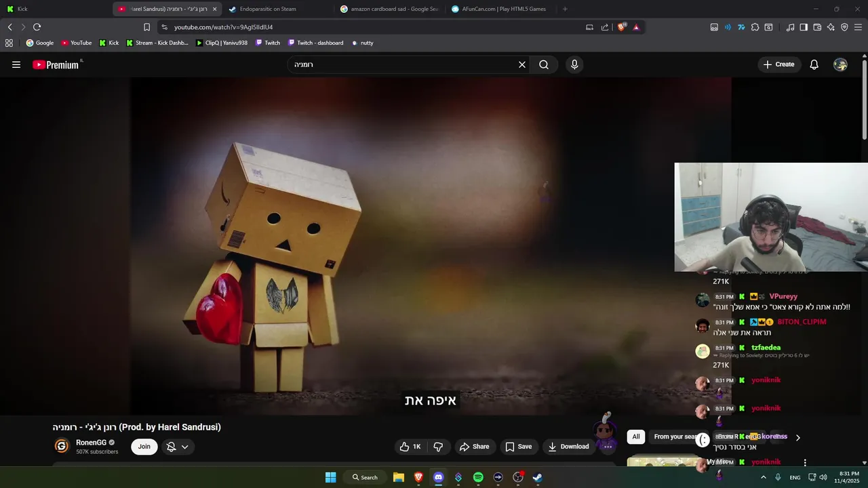Join the RonenGG channel membership
This screenshot has width=868, height=488.
click(144, 447)
